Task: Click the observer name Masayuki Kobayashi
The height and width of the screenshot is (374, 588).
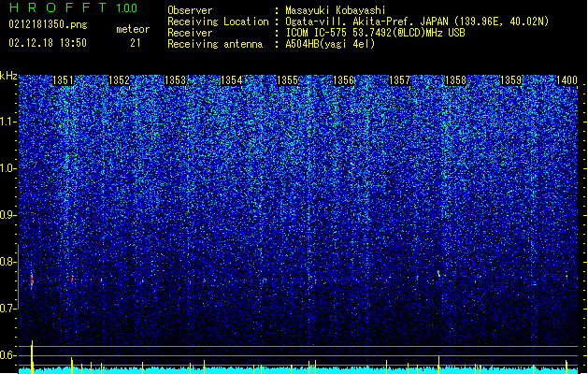Action: point(336,10)
